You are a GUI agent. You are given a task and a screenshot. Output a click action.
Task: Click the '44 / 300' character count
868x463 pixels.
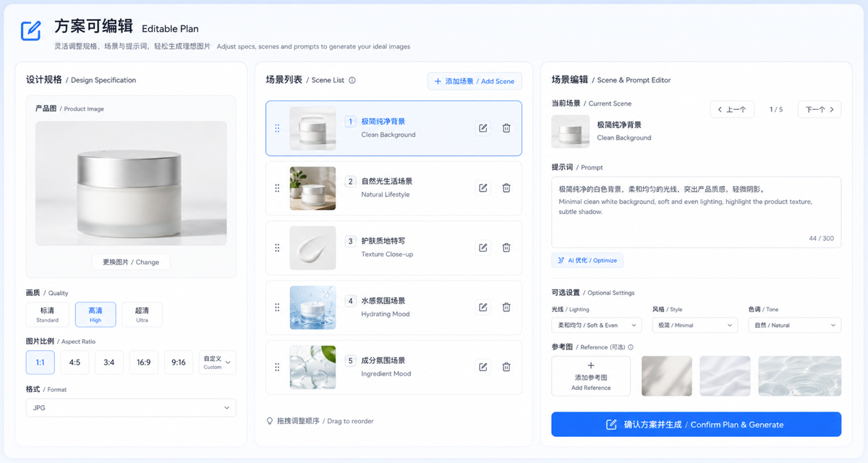click(x=821, y=238)
